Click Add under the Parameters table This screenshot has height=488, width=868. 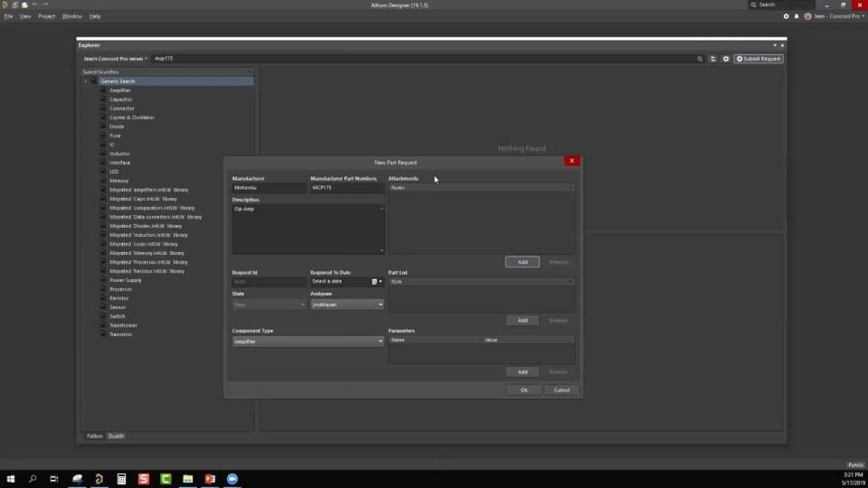point(522,371)
